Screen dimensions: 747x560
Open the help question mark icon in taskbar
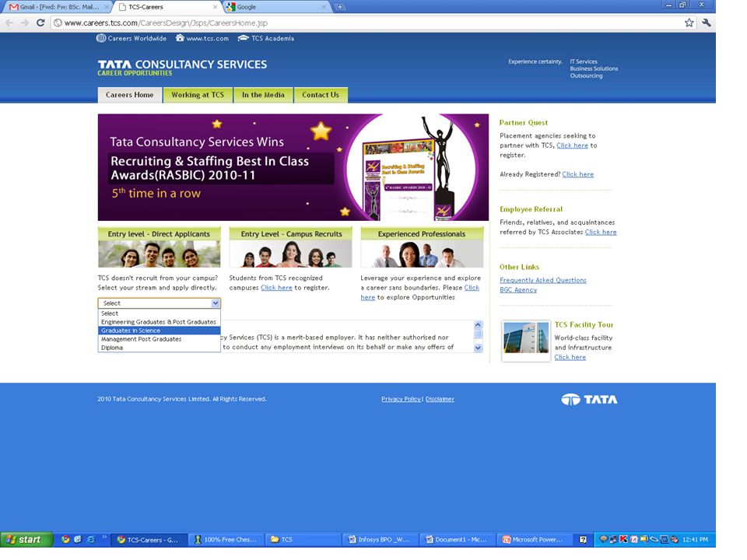pyautogui.click(x=583, y=540)
